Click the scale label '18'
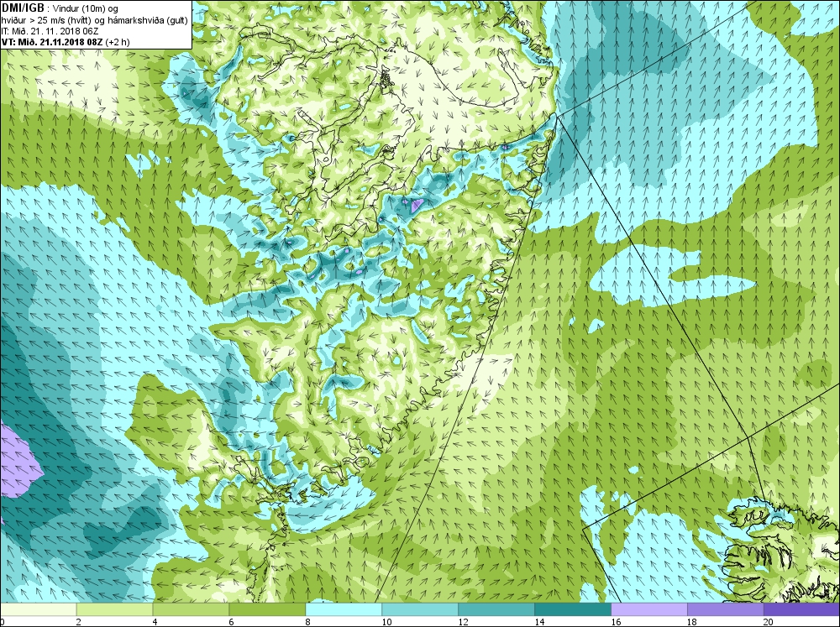Screen dimensions: 840x627 tap(691, 622)
